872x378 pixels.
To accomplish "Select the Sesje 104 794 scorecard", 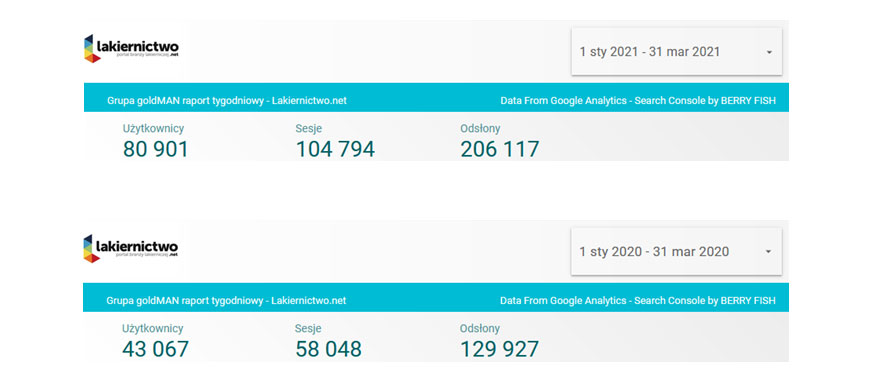I will (x=335, y=141).
